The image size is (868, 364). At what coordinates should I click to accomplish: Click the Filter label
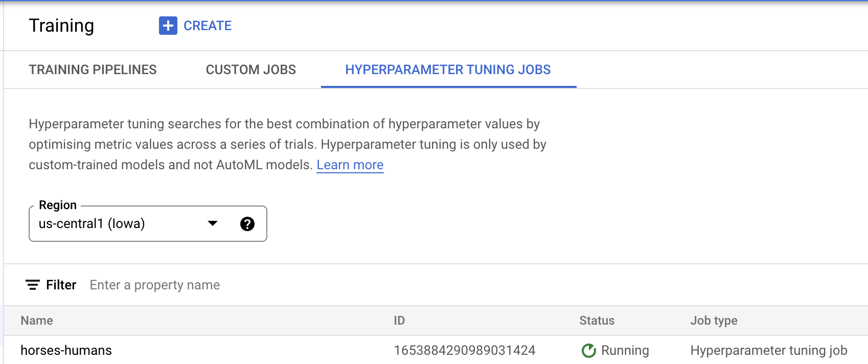[x=61, y=285]
